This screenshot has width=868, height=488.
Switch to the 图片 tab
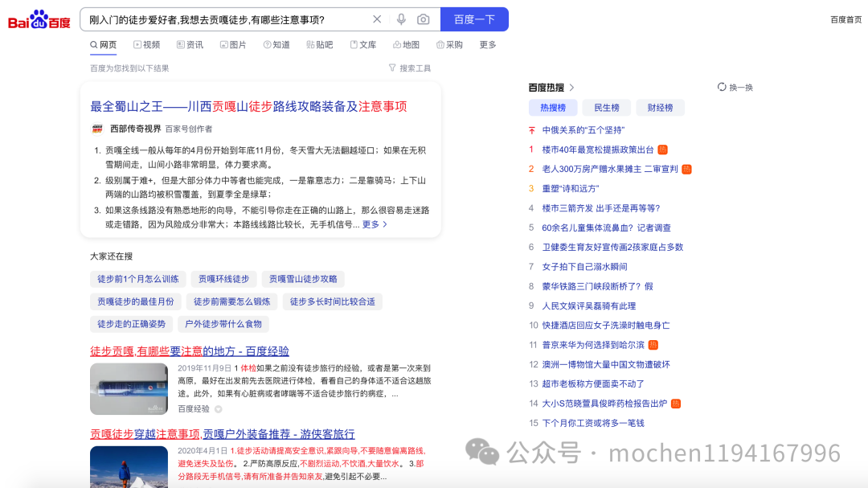click(233, 45)
